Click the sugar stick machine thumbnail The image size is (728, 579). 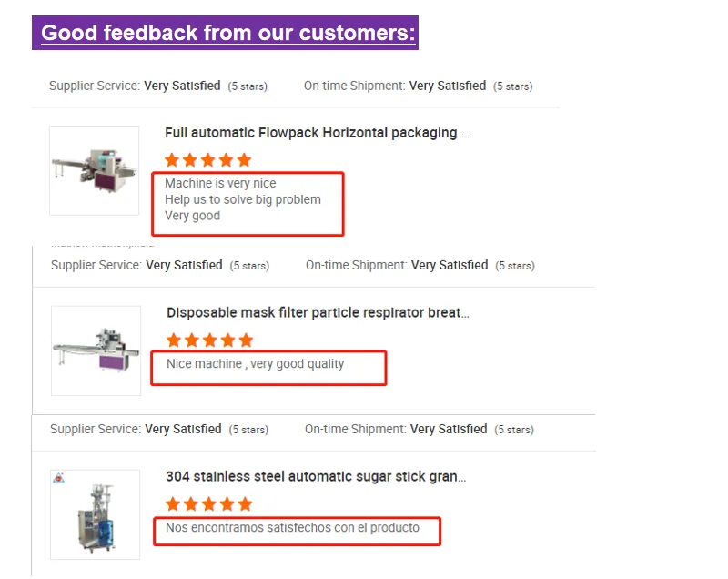tap(95, 514)
